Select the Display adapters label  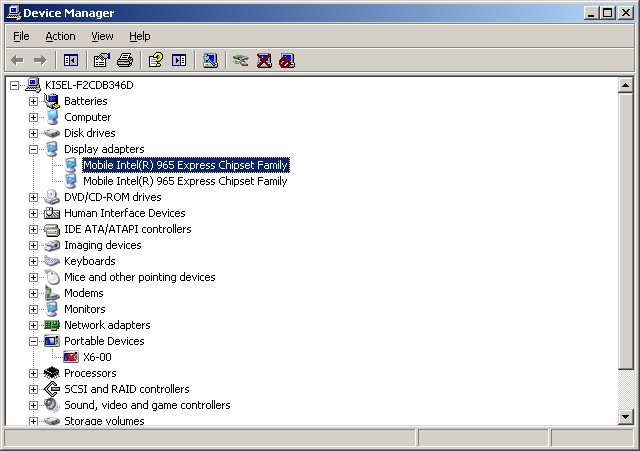click(104, 149)
